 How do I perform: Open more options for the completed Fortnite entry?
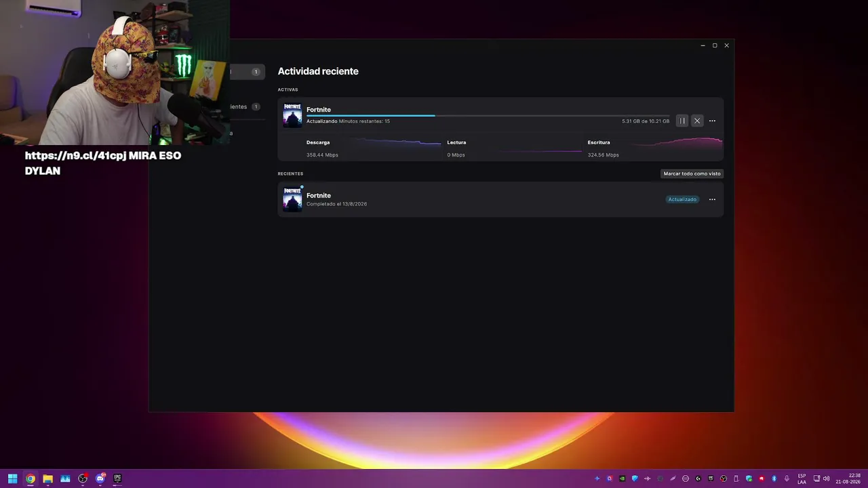pos(712,199)
